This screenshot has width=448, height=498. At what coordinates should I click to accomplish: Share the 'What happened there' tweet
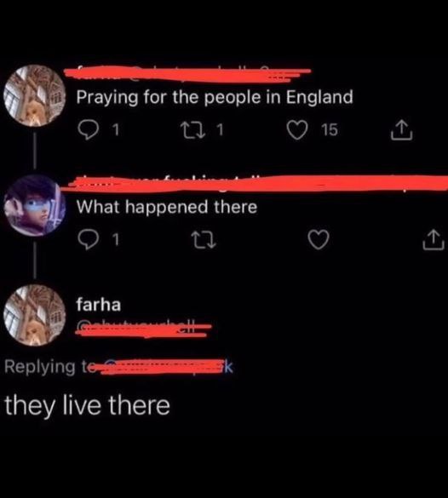tap(434, 240)
